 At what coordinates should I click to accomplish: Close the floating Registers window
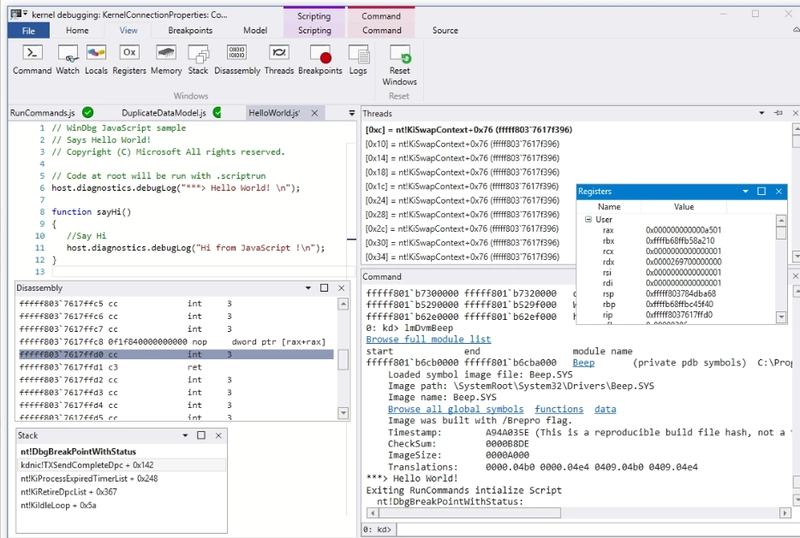pos(779,191)
